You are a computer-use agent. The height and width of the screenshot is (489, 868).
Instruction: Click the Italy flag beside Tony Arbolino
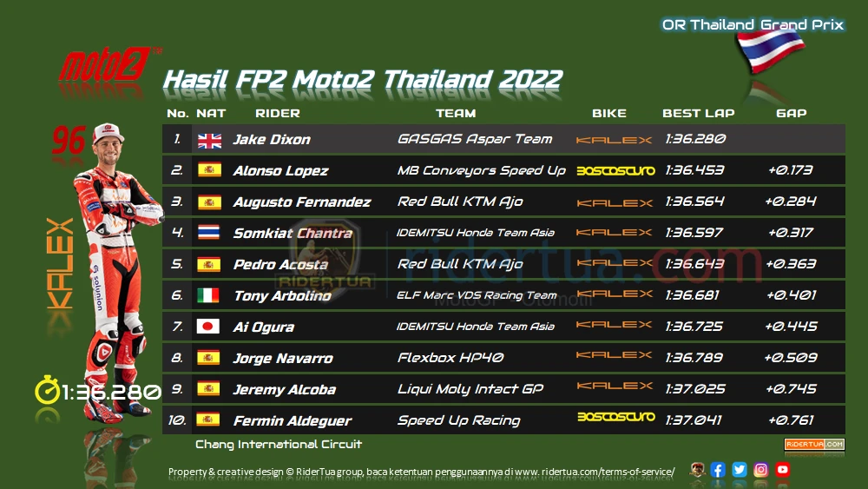(208, 295)
